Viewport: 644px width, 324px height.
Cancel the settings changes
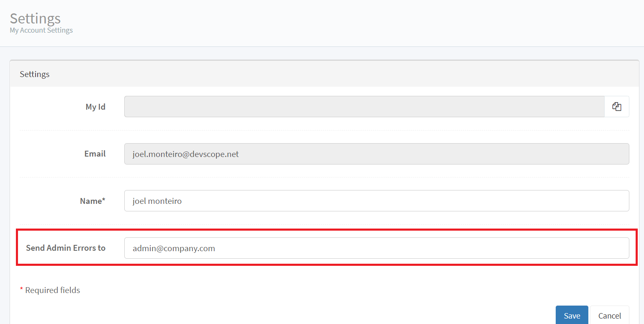click(609, 315)
